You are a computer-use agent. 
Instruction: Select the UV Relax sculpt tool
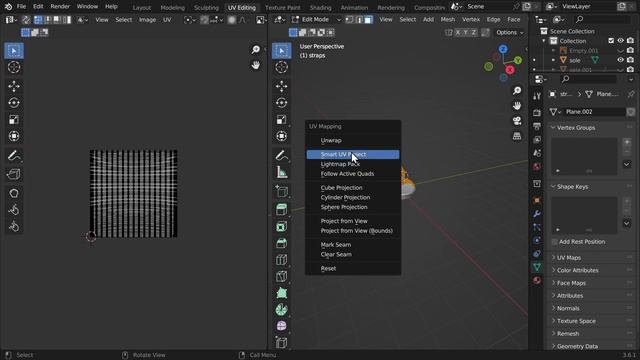coord(14,210)
